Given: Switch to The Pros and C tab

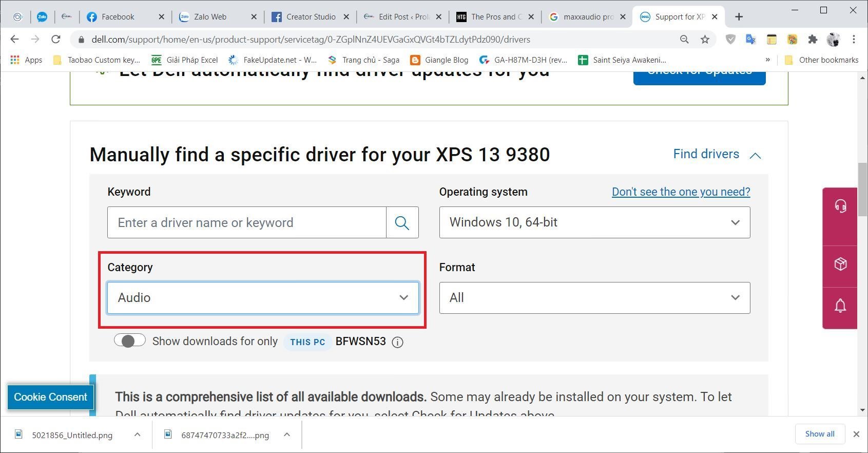Looking at the screenshot, I should click(495, 17).
